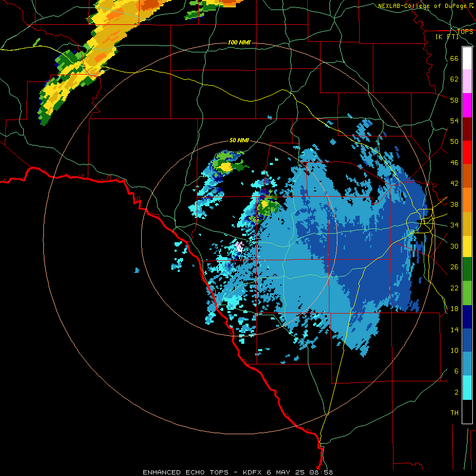Click the dark green legend swatch by 26
Image resolution: width=476 pixels, height=476 pixels.
(467, 269)
